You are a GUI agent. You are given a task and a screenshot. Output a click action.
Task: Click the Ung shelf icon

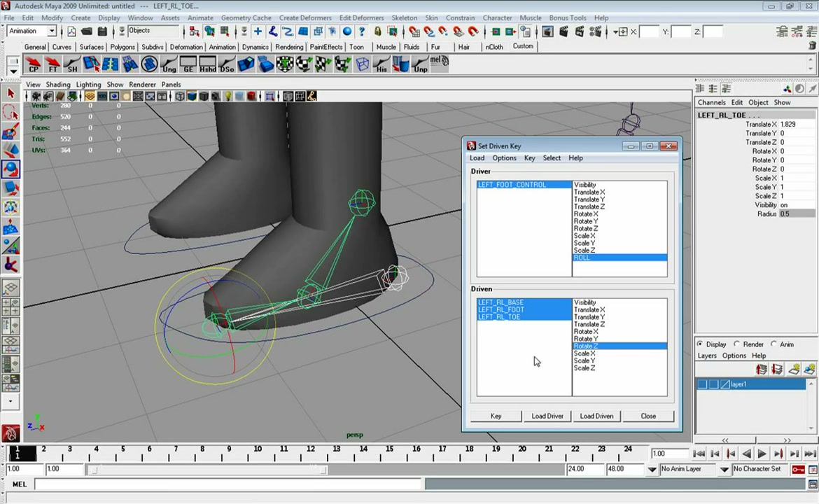coord(169,65)
